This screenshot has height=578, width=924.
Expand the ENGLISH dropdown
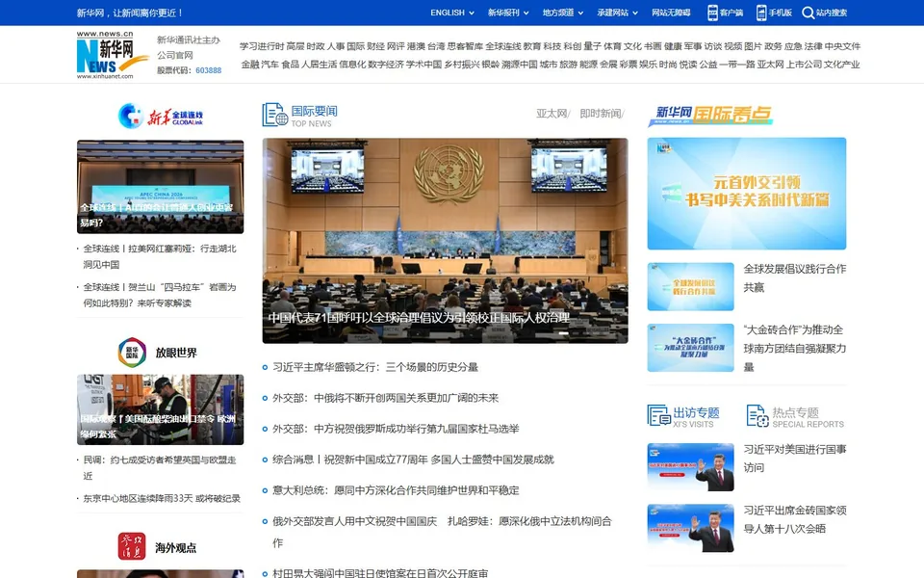[452, 13]
